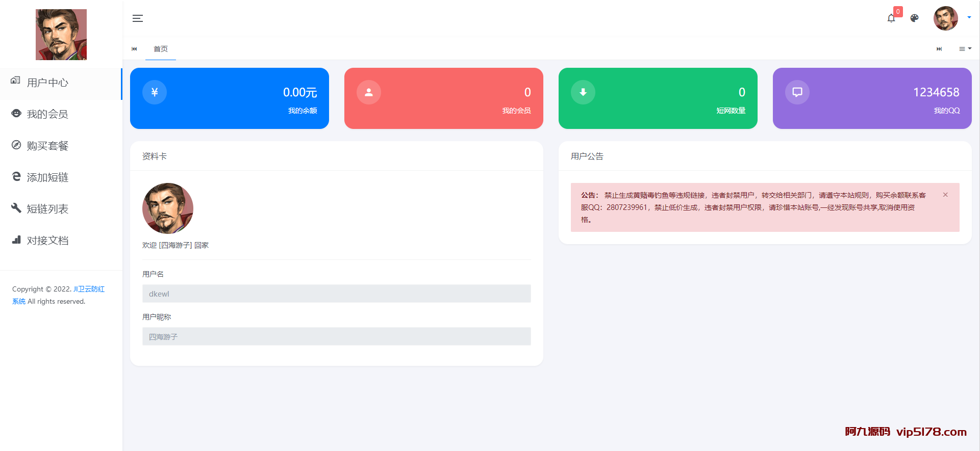Open the tab options list dropdown
Screen dimensions: 980x451
point(965,49)
